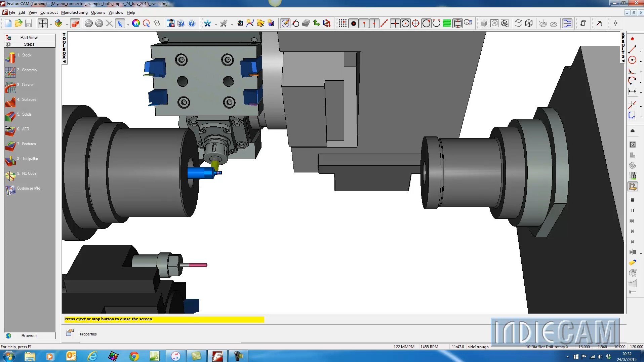Click the red magnifier zoom icon

[146, 23]
